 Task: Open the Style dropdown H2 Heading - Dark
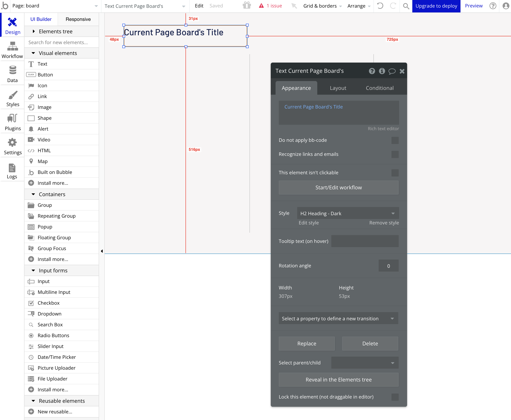[348, 213]
